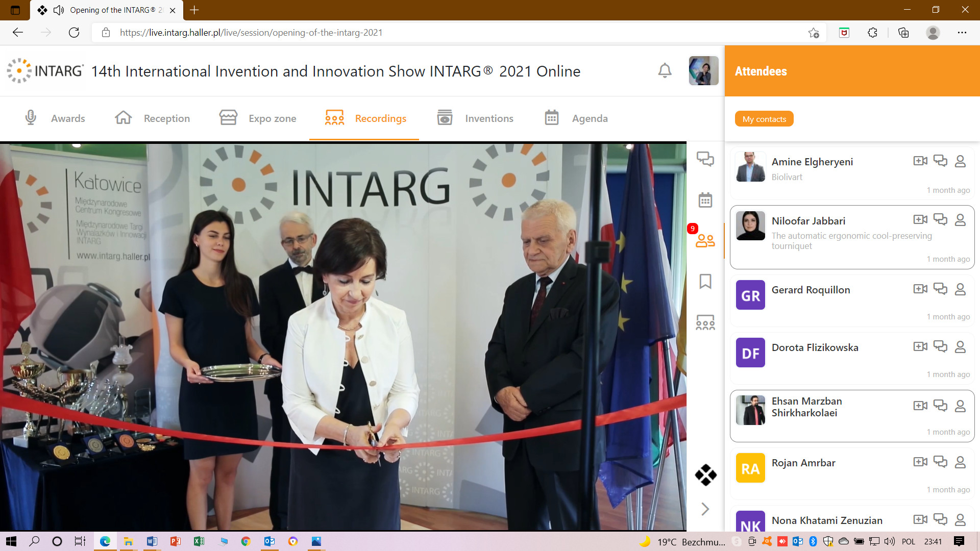Image resolution: width=980 pixels, height=551 pixels.
Task: Open the notifications bell
Action: [665, 70]
